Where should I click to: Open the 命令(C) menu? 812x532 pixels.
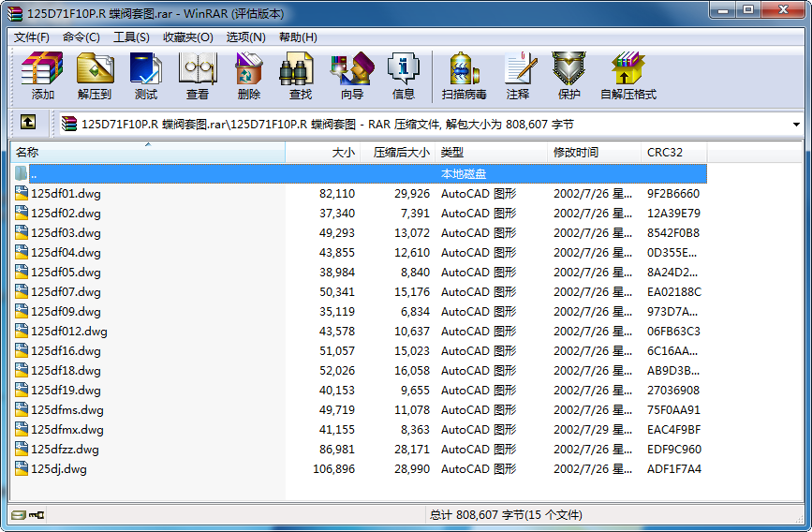pos(81,37)
